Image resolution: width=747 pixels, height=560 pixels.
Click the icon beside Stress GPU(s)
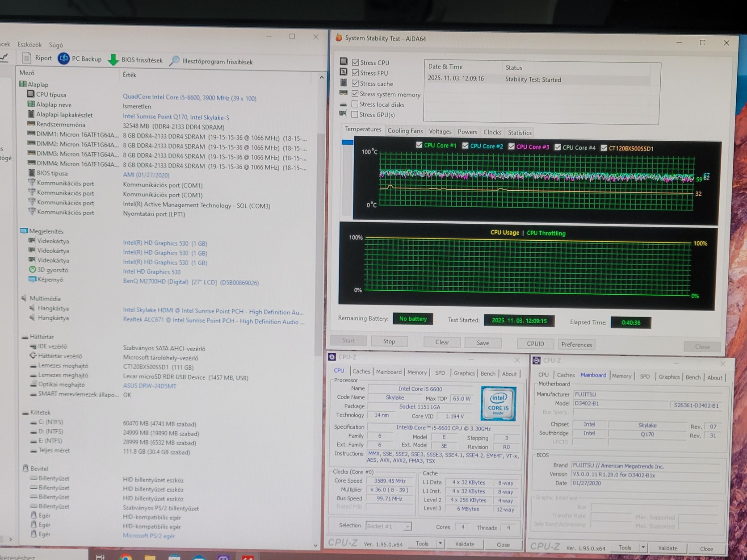343,114
